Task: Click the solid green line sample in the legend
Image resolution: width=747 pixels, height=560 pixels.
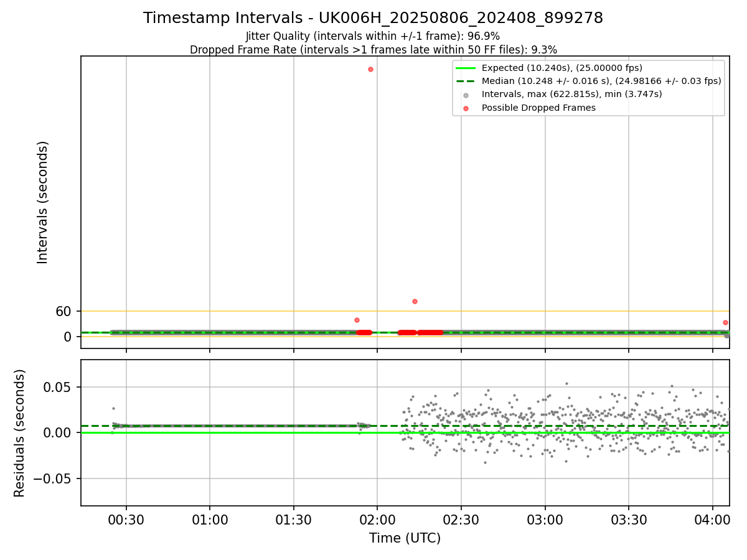Action: 466,68
